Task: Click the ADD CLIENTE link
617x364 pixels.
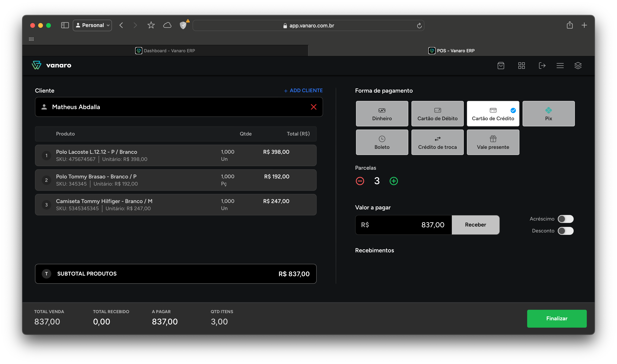Action: click(303, 91)
